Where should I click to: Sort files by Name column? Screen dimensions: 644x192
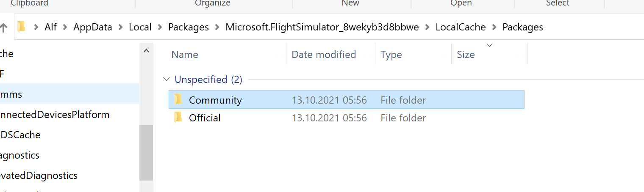click(x=185, y=55)
